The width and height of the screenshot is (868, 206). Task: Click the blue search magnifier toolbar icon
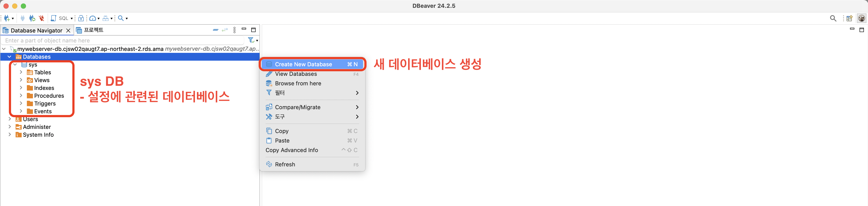[x=121, y=18]
